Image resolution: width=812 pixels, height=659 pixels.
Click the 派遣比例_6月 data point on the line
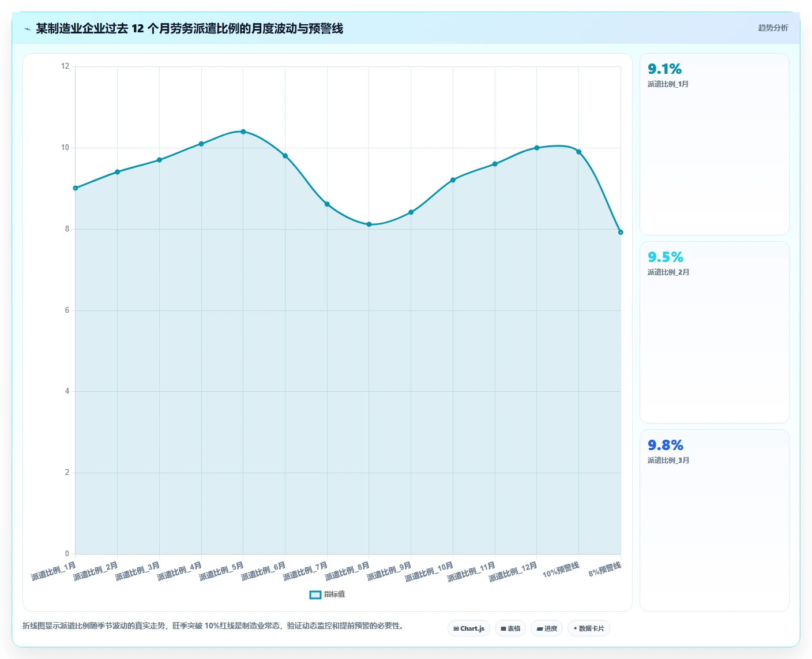[285, 156]
